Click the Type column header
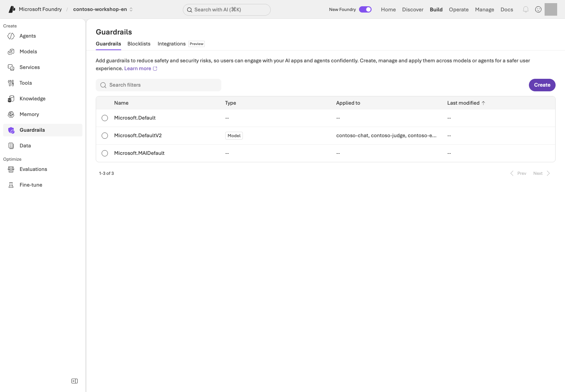565x392 pixels. click(x=231, y=103)
